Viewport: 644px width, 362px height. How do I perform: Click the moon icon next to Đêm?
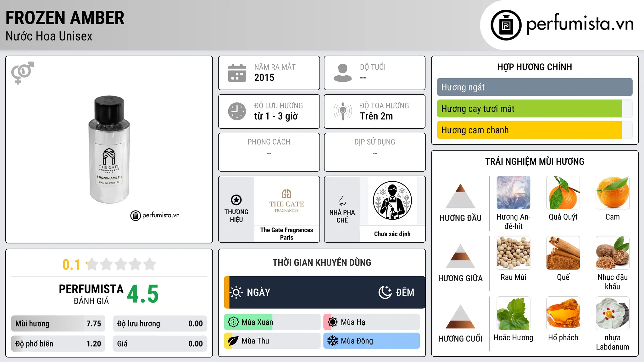pos(385,292)
